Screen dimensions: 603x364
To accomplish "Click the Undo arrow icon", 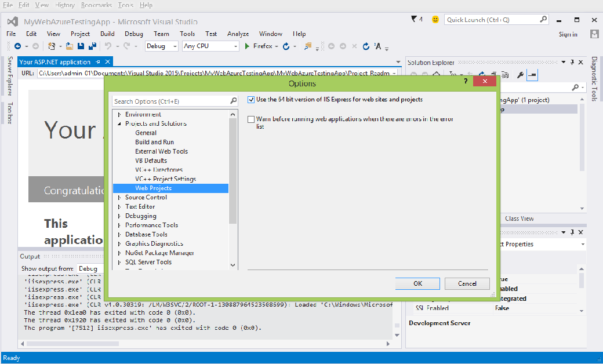I will (108, 46).
